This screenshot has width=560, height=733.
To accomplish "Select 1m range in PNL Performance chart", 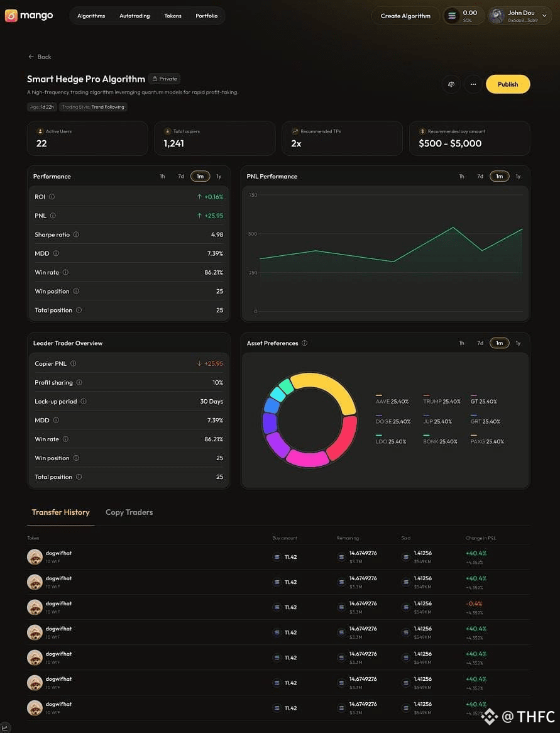I will (499, 176).
